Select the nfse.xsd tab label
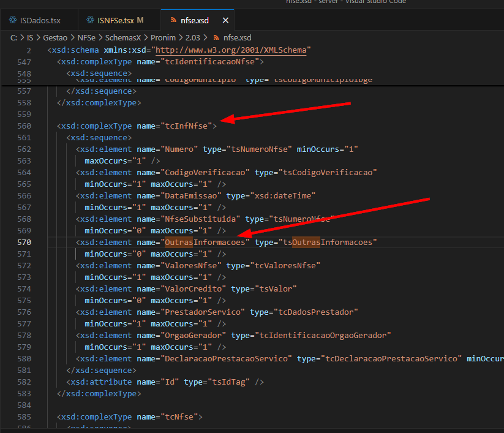The image size is (504, 433). pyautogui.click(x=195, y=21)
